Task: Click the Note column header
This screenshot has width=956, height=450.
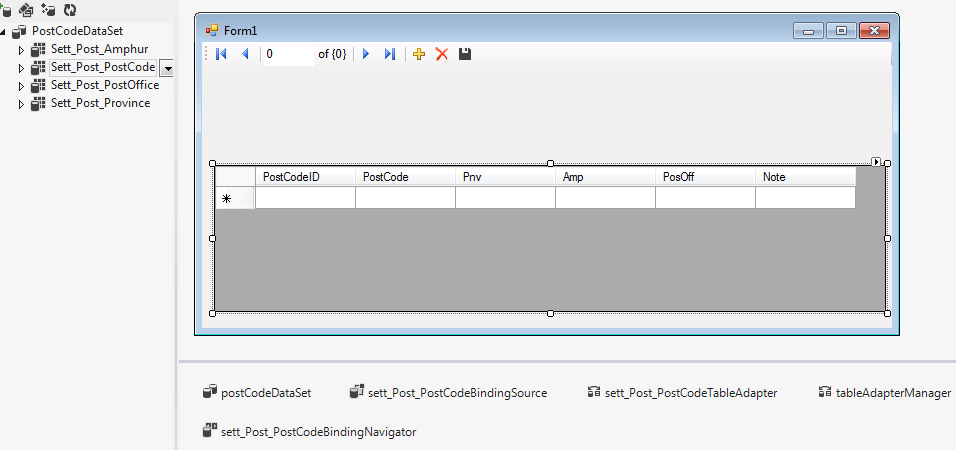Action: pos(805,177)
